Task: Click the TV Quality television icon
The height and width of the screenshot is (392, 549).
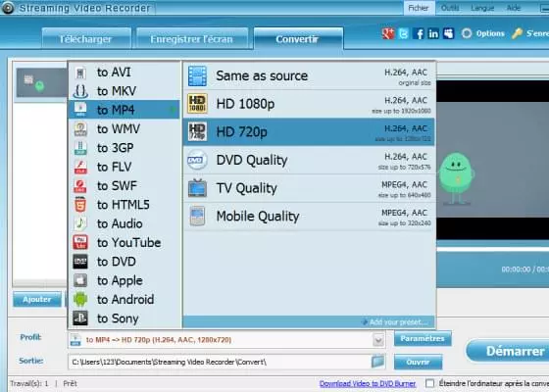Action: coord(197,188)
